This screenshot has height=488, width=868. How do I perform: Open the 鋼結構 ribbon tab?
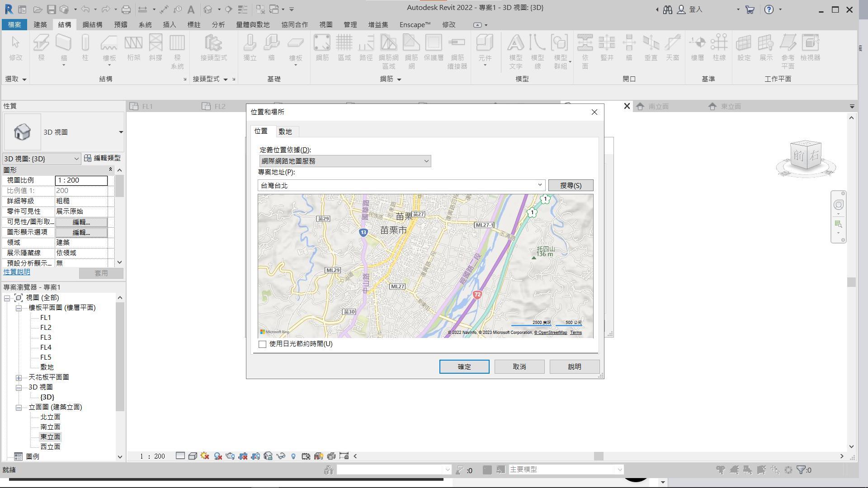point(93,24)
